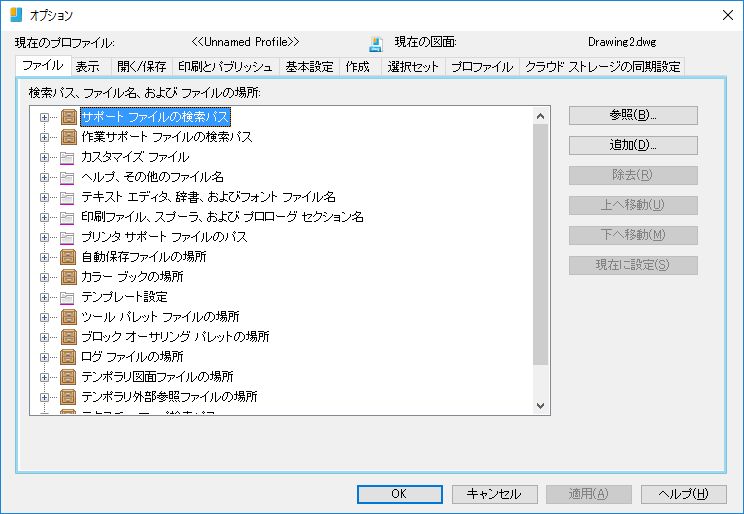Select the ログ ファイルの場所 row text
Screen dimensions: 744x514
(x=132, y=357)
